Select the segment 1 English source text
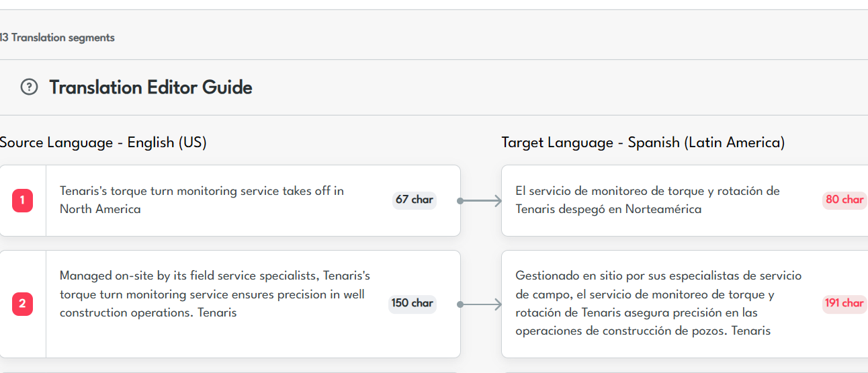Screen dimensions: 868x373 point(202,200)
